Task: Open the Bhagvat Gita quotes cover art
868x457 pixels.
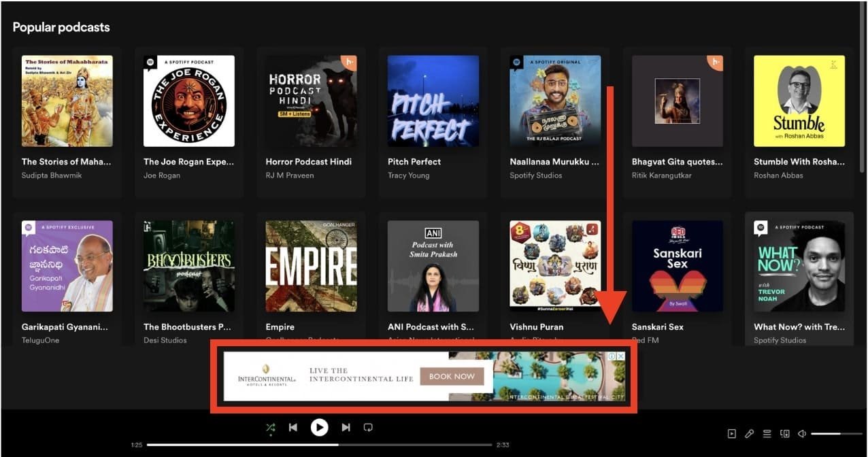Action: (x=678, y=101)
